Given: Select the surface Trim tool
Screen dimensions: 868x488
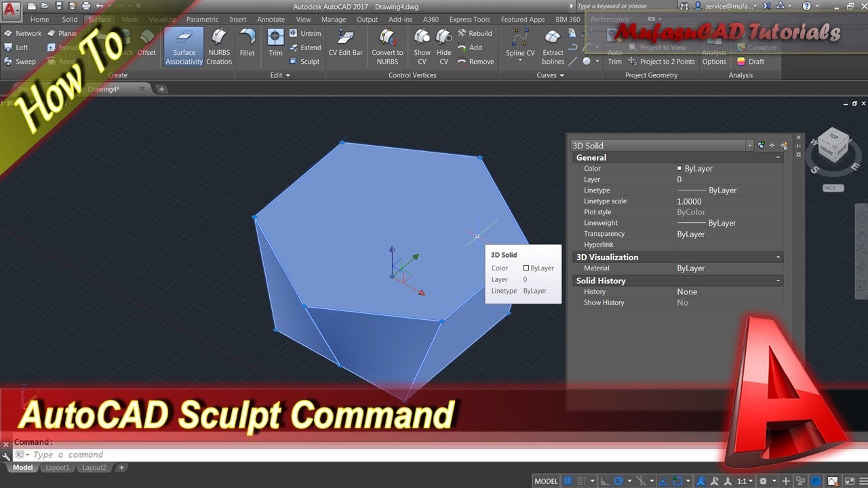Looking at the screenshot, I should (x=275, y=43).
